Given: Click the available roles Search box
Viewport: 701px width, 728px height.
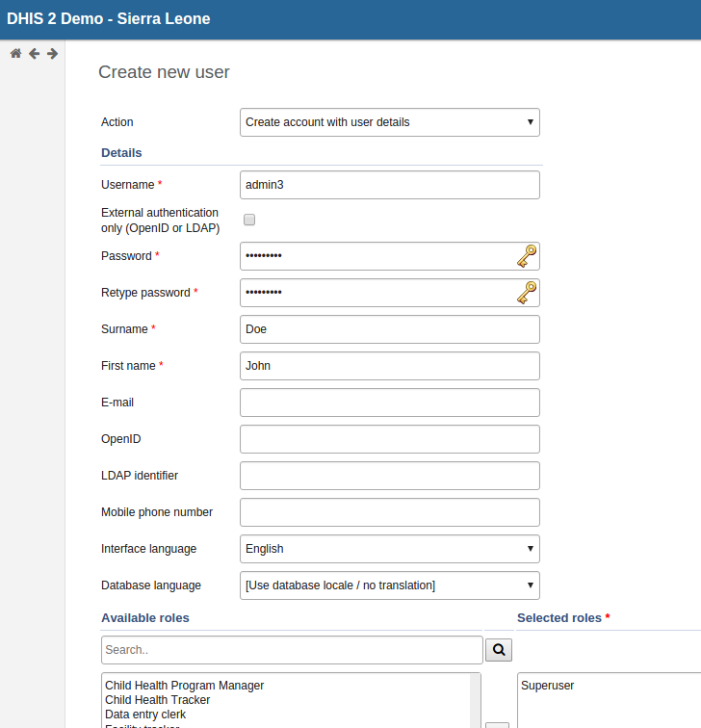Looking at the screenshot, I should (x=292, y=650).
